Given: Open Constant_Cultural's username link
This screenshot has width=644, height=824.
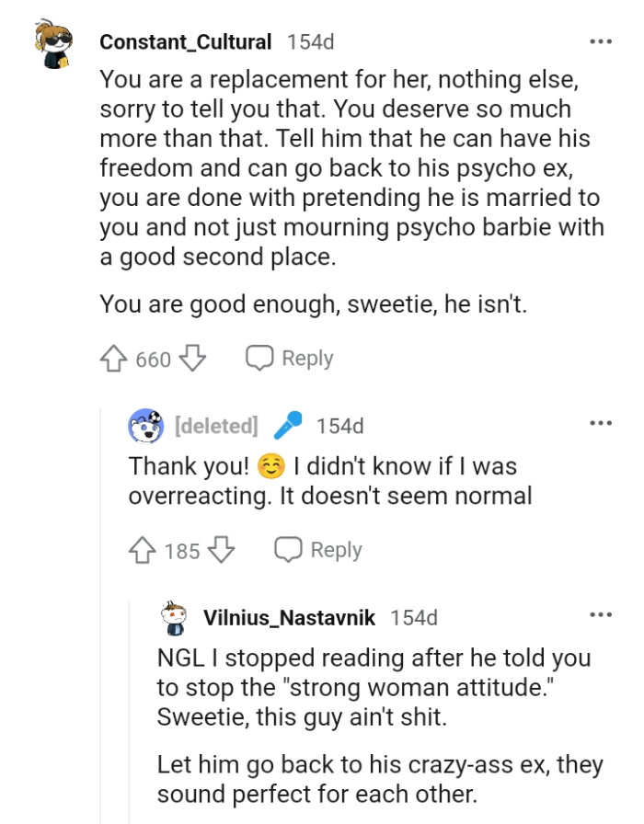Looking at the screenshot, I should tap(187, 41).
